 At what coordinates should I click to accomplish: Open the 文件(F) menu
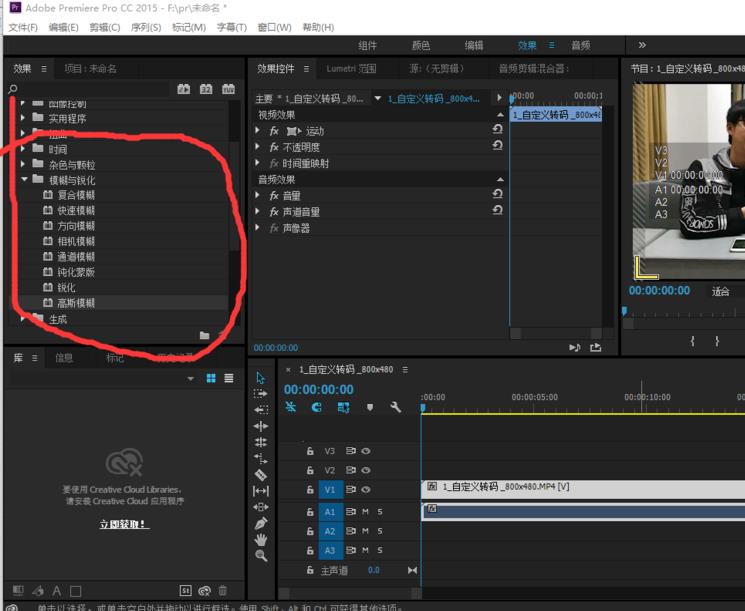(x=23, y=27)
